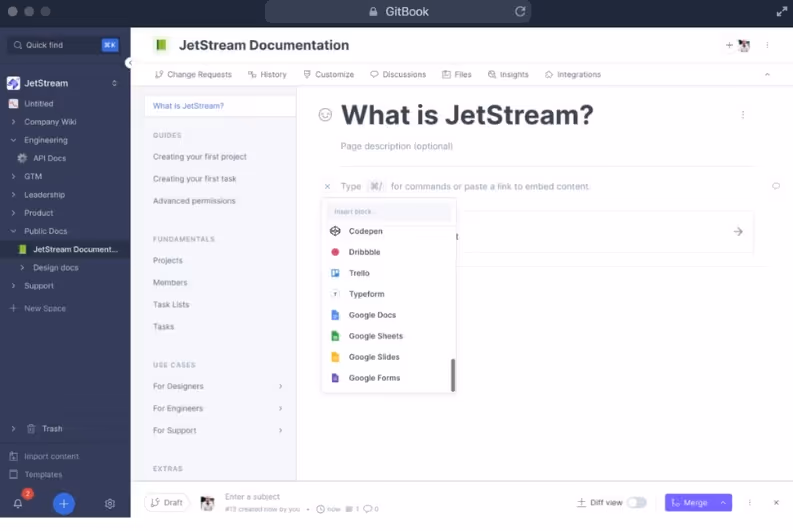Open the header three-dot more menu
The height and width of the screenshot is (531, 793).
click(767, 45)
